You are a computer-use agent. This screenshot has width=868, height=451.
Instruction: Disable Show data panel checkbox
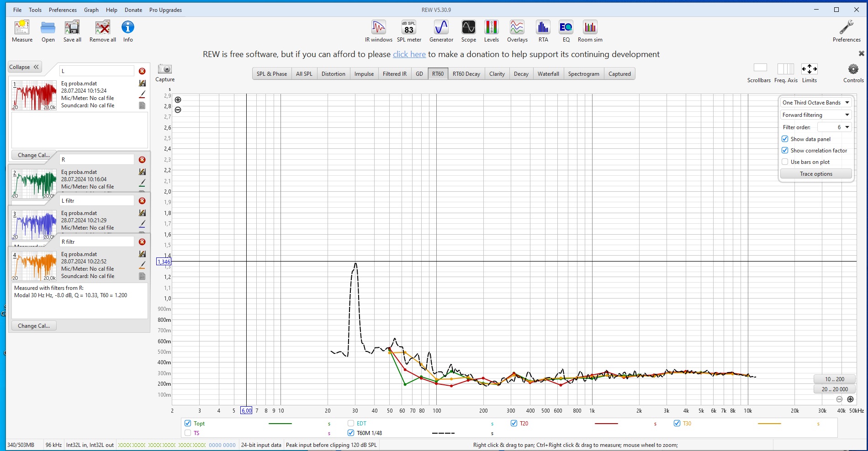tap(785, 139)
